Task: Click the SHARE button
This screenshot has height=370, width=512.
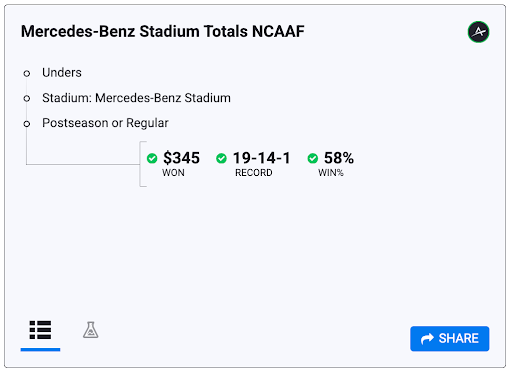Action: click(x=450, y=339)
